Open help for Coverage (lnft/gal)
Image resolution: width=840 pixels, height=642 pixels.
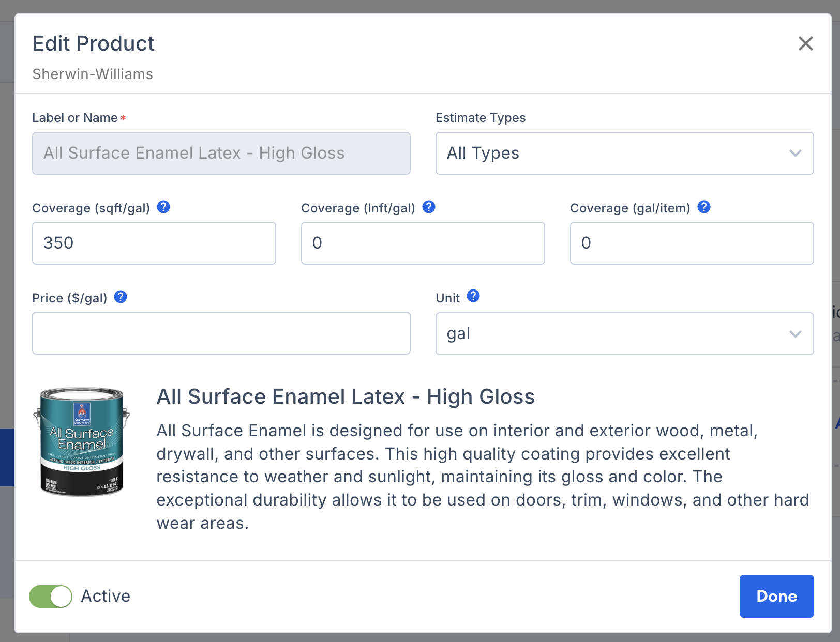429,207
